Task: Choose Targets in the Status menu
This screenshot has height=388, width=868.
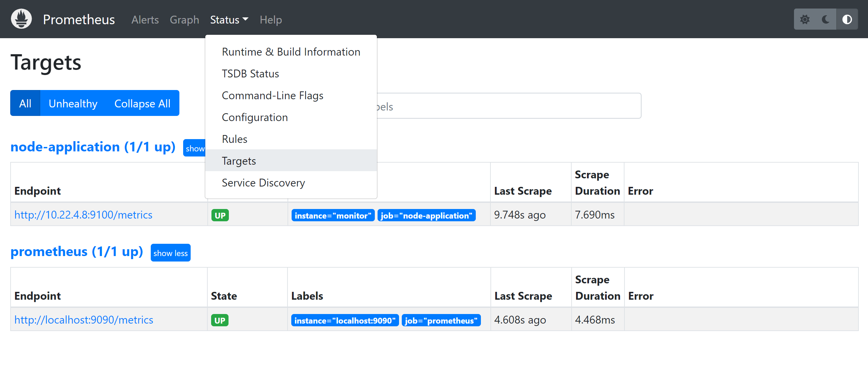Action: pos(291,161)
